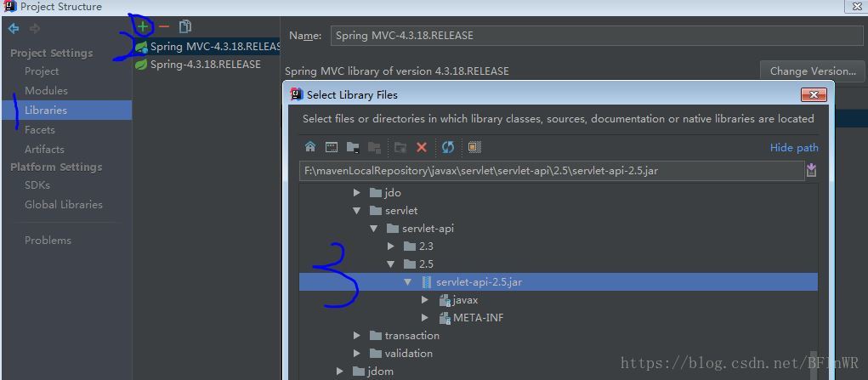Refresh the file chooser tree

tap(448, 147)
